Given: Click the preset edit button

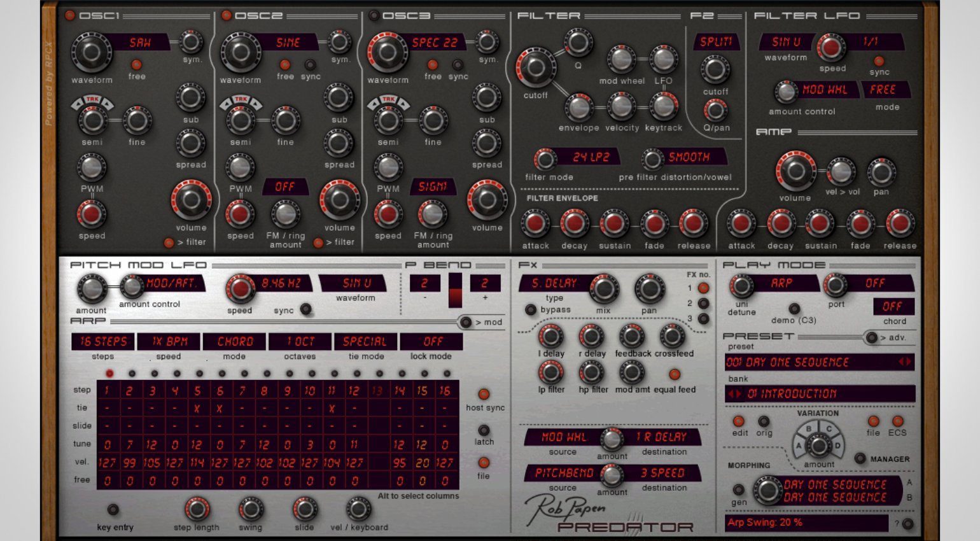Looking at the screenshot, I should tap(738, 421).
